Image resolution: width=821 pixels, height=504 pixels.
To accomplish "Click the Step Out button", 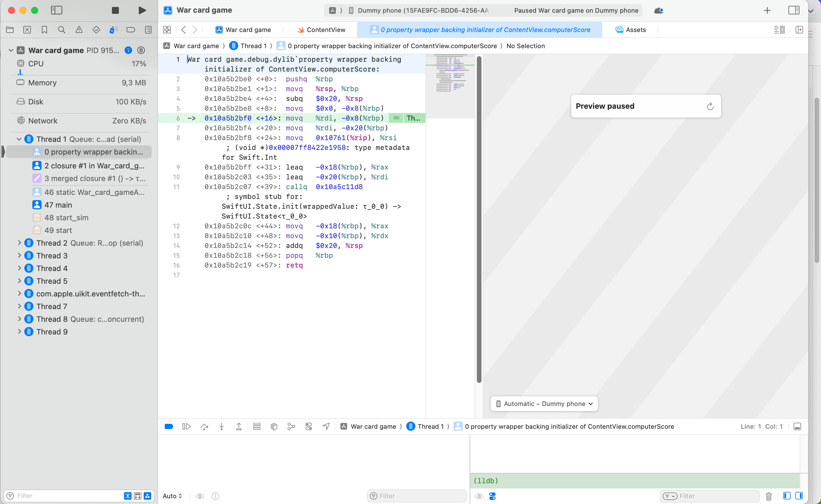I will [x=239, y=426].
